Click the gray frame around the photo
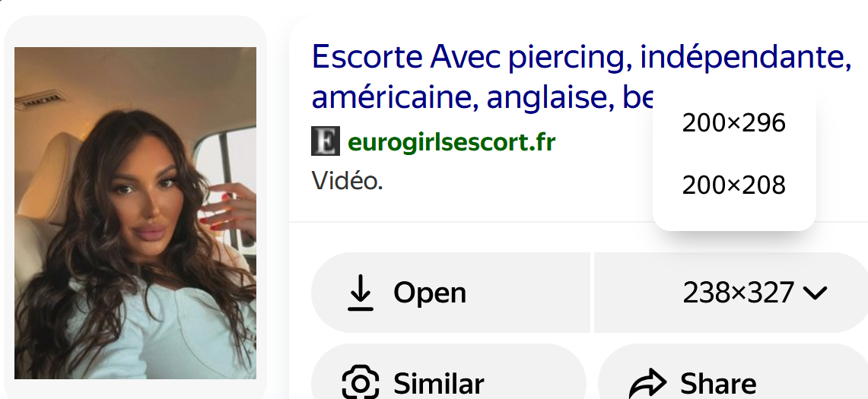The width and height of the screenshot is (868, 399). pos(135,31)
